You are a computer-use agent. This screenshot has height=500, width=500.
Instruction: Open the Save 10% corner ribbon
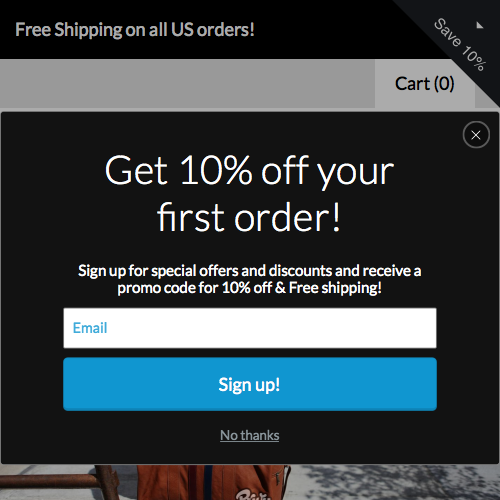pos(460,44)
